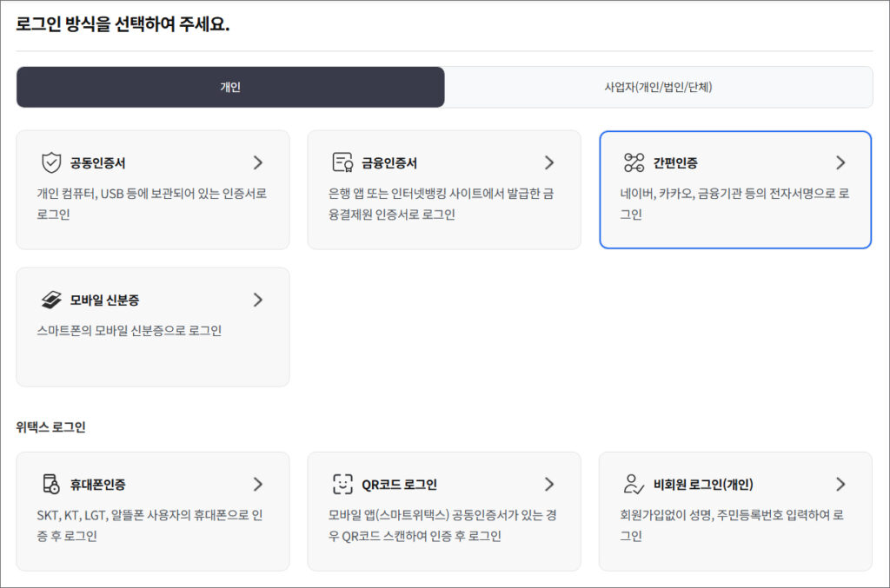Click the QR코드 로그인 arrow chevron

pyautogui.click(x=548, y=484)
